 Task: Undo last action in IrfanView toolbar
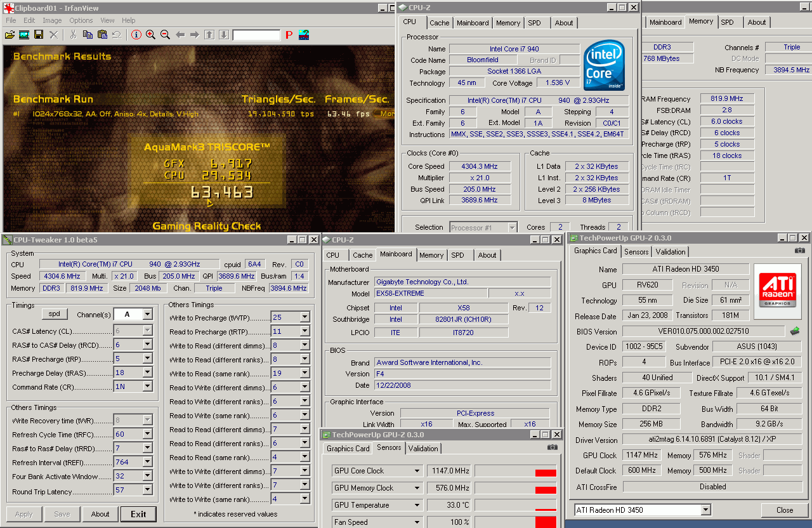click(117, 35)
